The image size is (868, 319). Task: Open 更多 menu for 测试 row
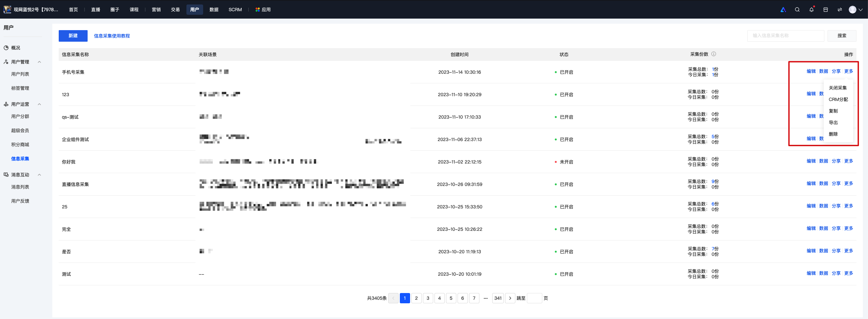[x=848, y=273]
